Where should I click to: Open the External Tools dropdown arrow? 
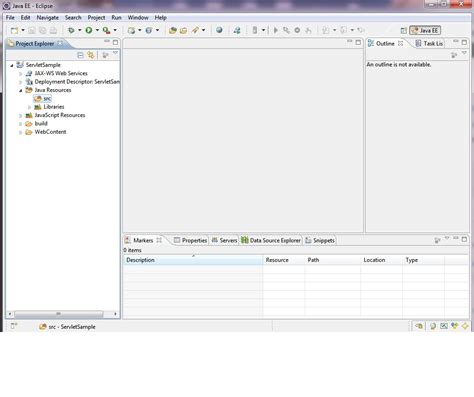115,30
